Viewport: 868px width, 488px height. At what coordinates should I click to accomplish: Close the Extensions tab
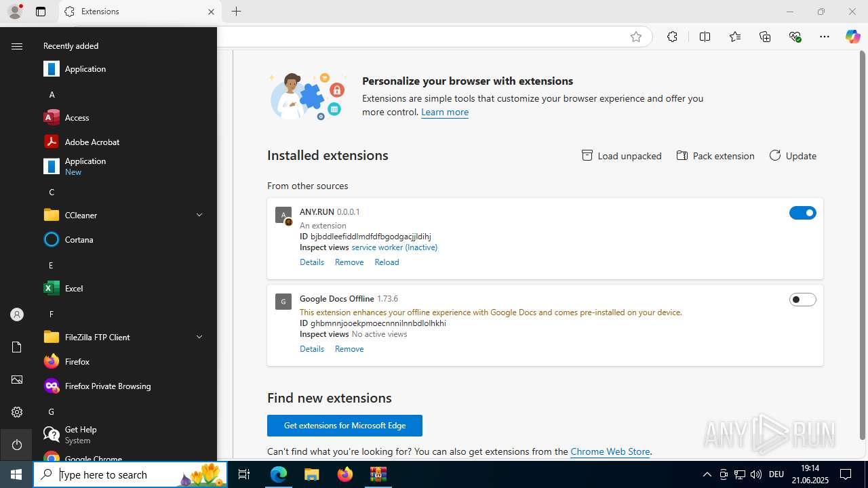211,12
